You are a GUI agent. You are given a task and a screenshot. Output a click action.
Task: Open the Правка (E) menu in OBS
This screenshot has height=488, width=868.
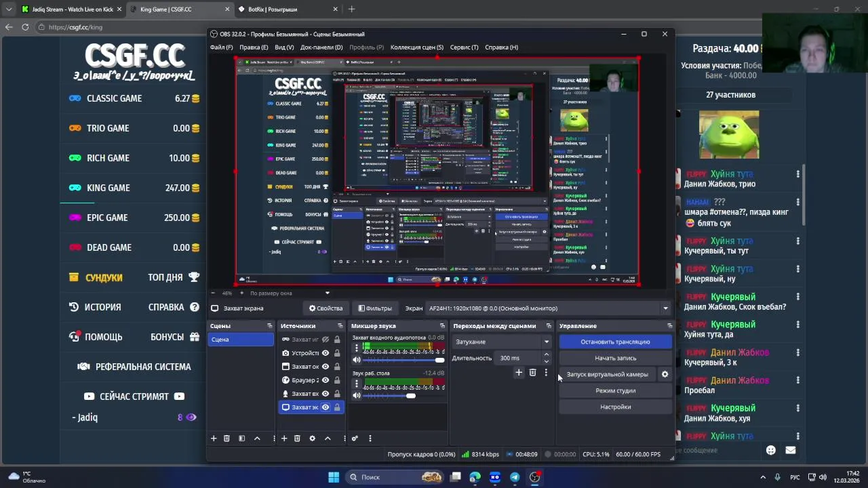pos(254,47)
